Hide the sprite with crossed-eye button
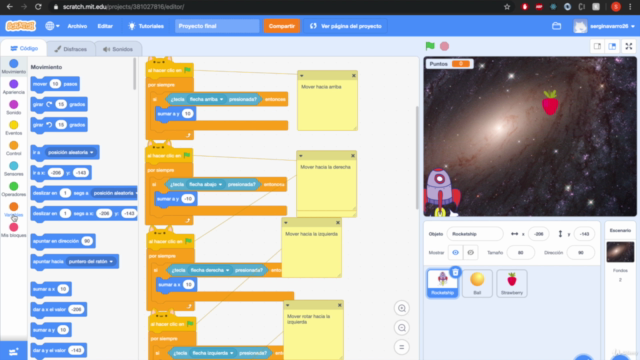Viewport: 640px width, 360px height. [471, 253]
